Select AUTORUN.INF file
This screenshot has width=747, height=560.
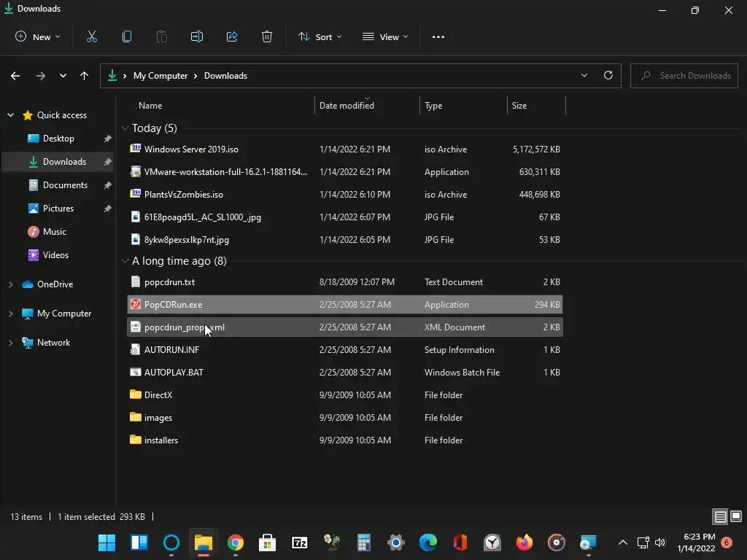345,350
